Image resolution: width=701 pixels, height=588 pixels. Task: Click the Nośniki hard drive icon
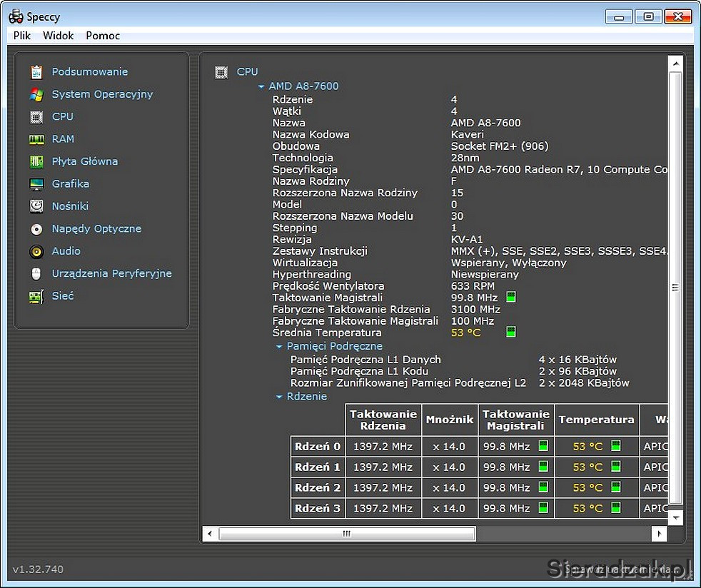(x=36, y=206)
